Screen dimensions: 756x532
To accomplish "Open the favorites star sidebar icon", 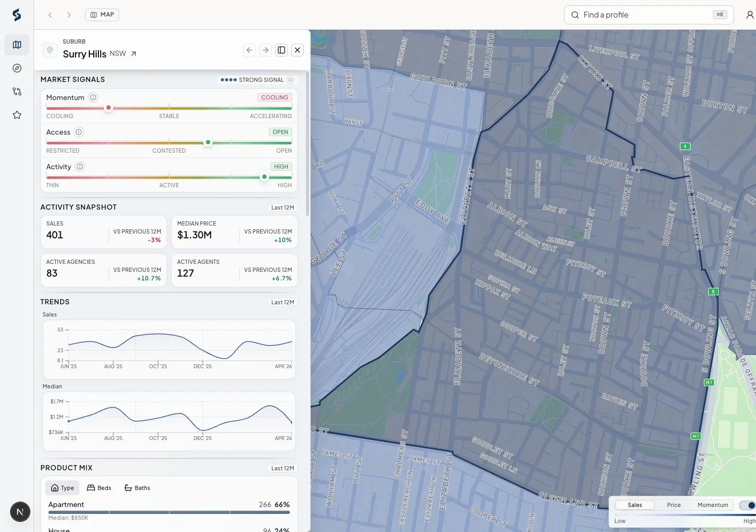I will pos(17,115).
